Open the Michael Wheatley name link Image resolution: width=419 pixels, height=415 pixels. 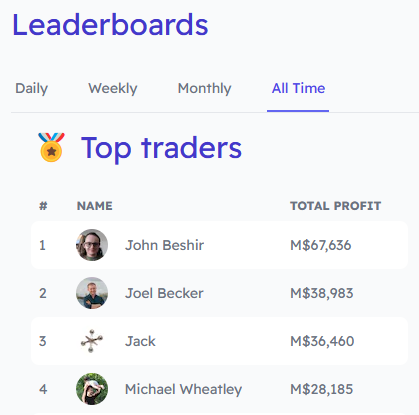(x=183, y=389)
